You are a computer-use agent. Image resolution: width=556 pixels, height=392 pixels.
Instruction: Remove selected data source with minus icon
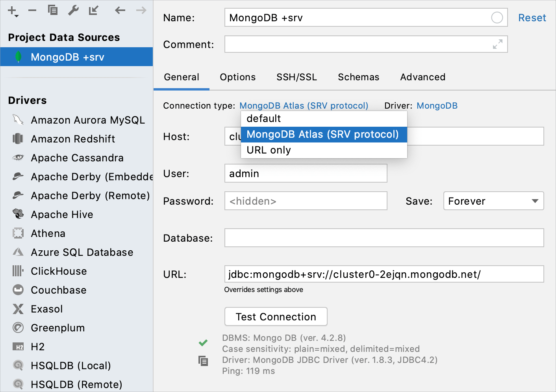point(32,10)
